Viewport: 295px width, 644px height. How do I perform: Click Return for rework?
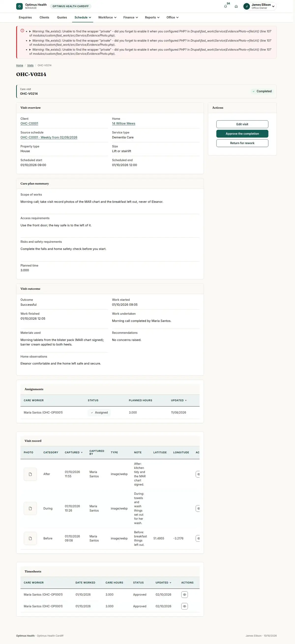click(x=242, y=143)
